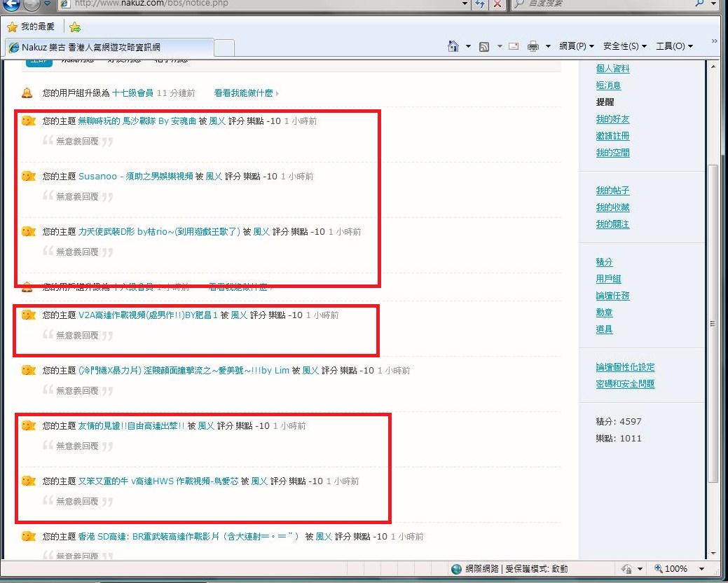
Task: Open the 道具 sidebar link
Action: pos(604,329)
